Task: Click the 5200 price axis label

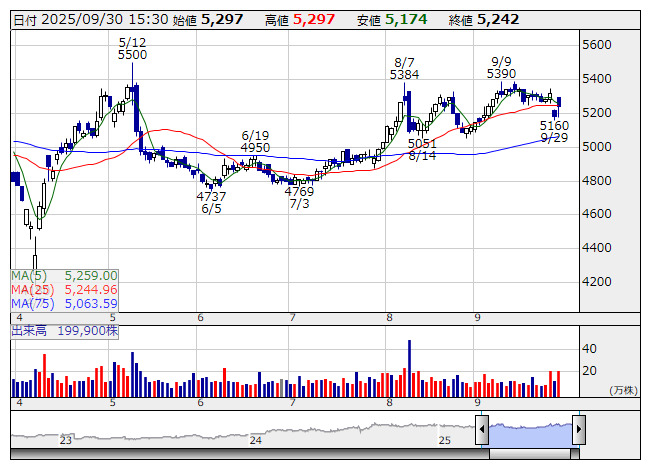Action: 597,113
